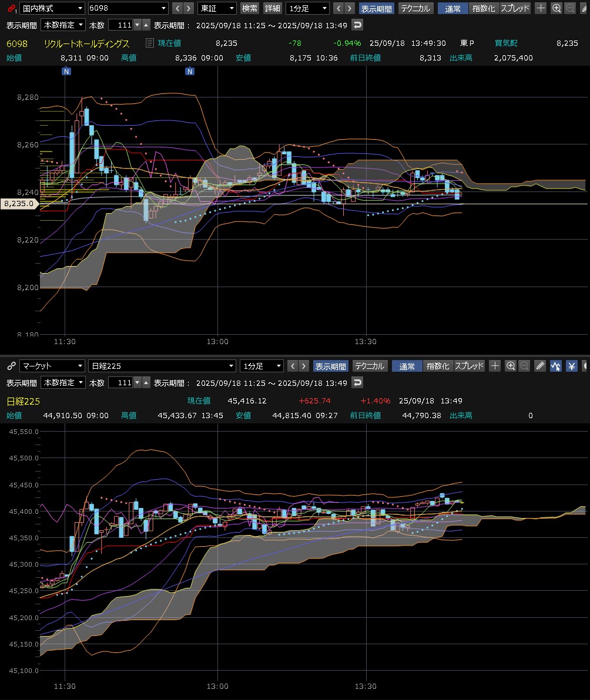
Task: Click the 現在値 8,235 value in top chart
Action: tap(226, 43)
